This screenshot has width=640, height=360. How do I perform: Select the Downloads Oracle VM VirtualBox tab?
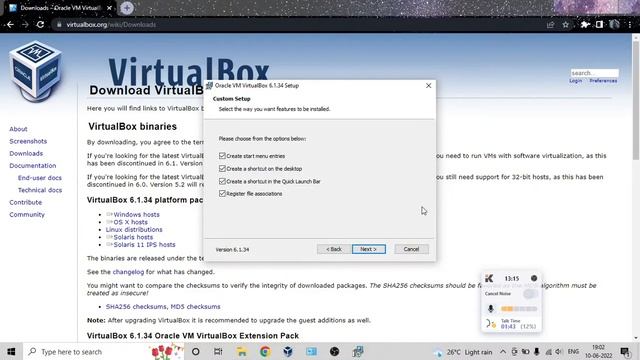coord(60,8)
